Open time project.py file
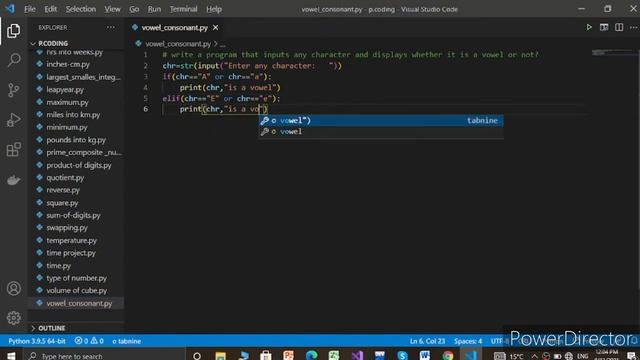The image size is (640, 360). (x=71, y=253)
